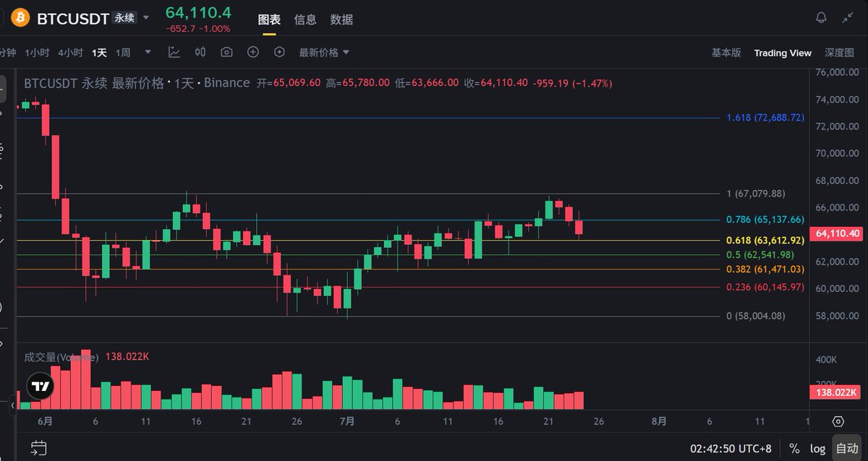Open the BTCUSDT pair selector arrow
The height and width of the screenshot is (461, 868).
tap(147, 18)
